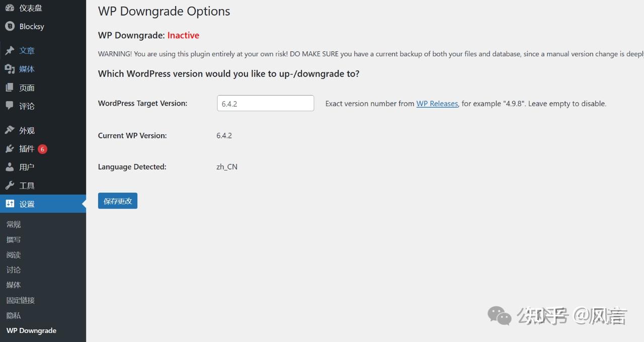The width and height of the screenshot is (644, 342).
Task: Click the Tools wrench icon
Action: [x=10, y=186]
